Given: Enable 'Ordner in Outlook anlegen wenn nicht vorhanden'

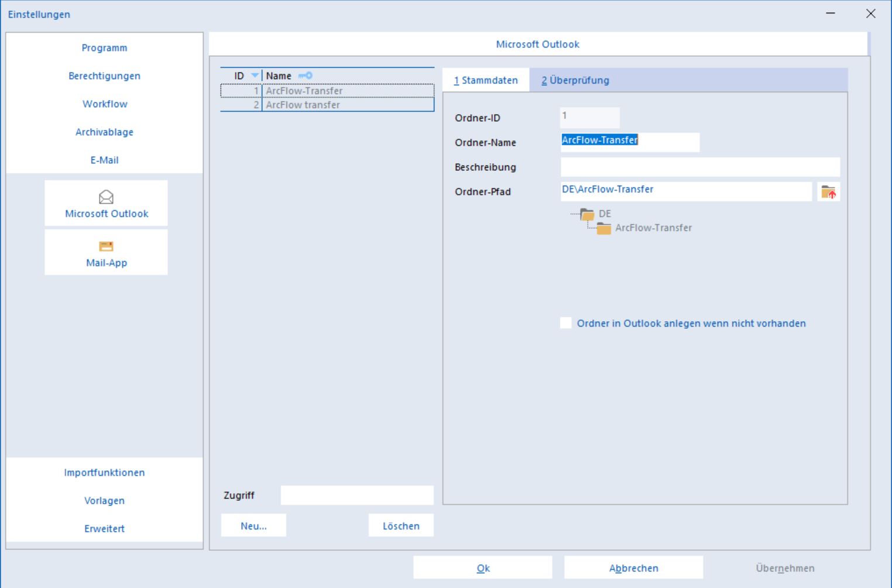Looking at the screenshot, I should click(x=566, y=323).
